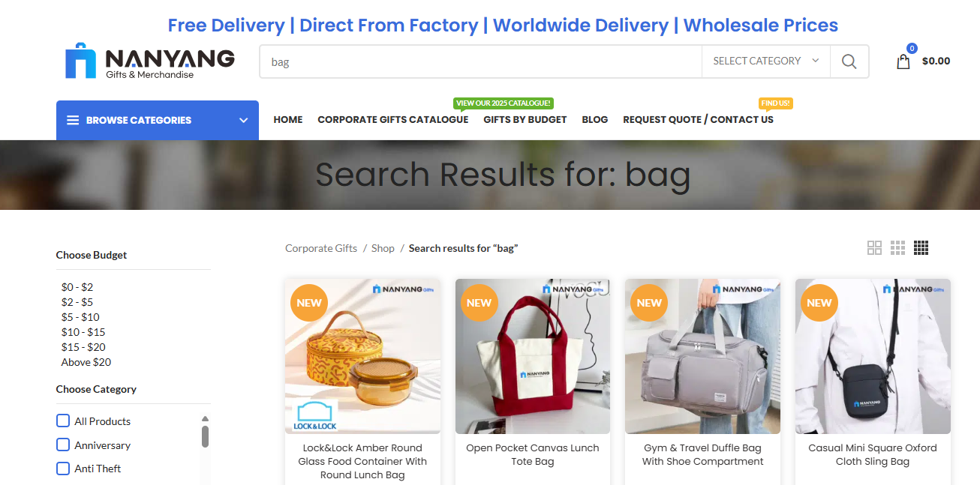
Task: Open the shopping cart bag icon
Action: (x=903, y=61)
